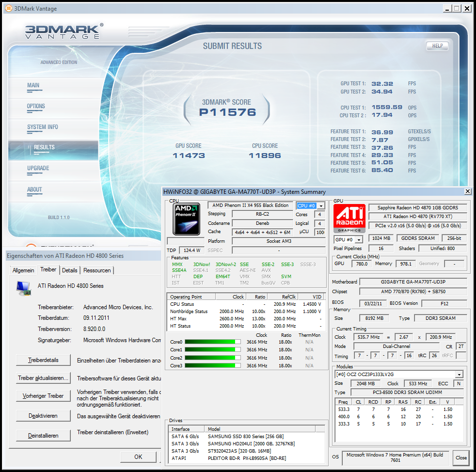476x472 pixels.
Task: Click the Core3 usage bar
Action: (x=213, y=365)
